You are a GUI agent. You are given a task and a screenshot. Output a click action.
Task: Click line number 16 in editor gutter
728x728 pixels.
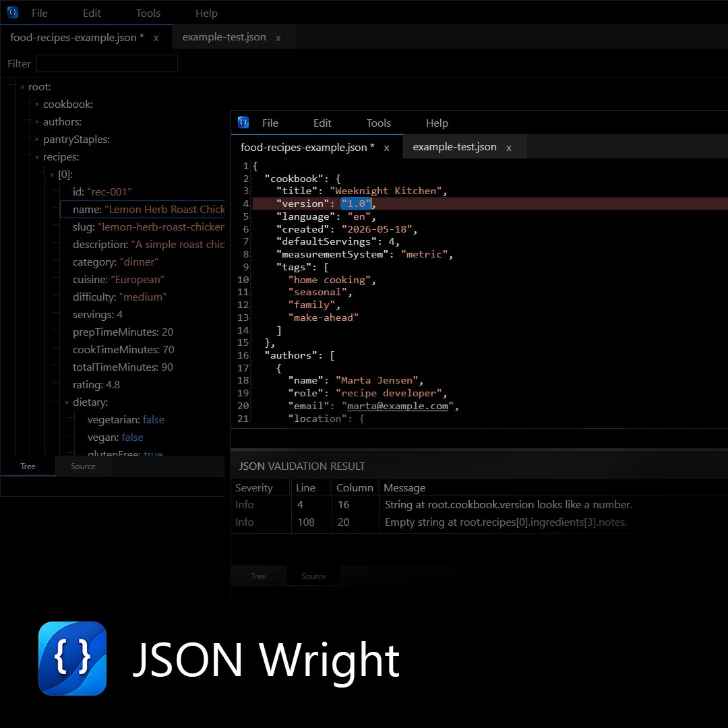click(243, 355)
